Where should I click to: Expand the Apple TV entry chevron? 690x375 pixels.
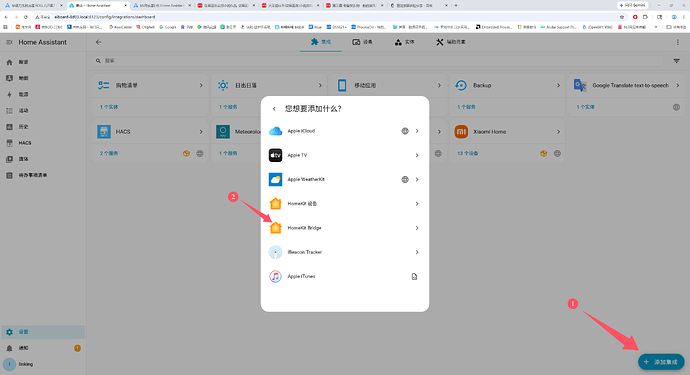click(417, 155)
